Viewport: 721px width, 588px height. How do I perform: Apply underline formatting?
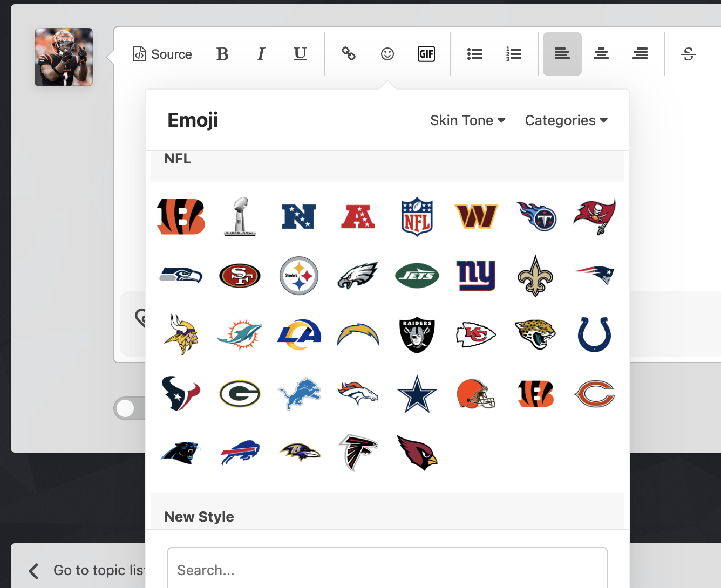(x=300, y=54)
